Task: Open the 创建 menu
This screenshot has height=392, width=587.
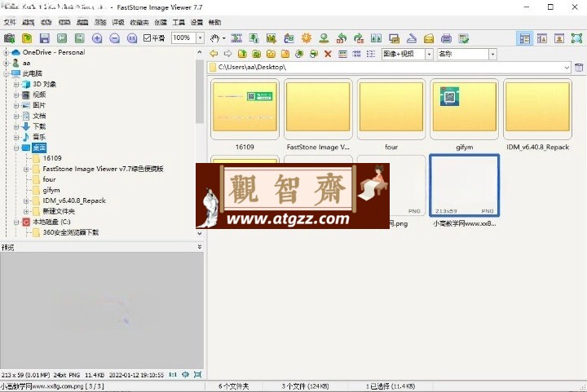Action: (161, 23)
